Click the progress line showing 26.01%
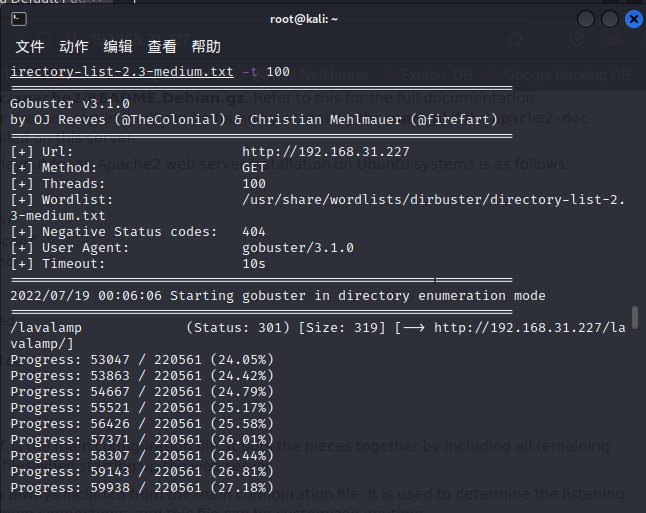The width and height of the screenshot is (646, 513). [x=142, y=440]
